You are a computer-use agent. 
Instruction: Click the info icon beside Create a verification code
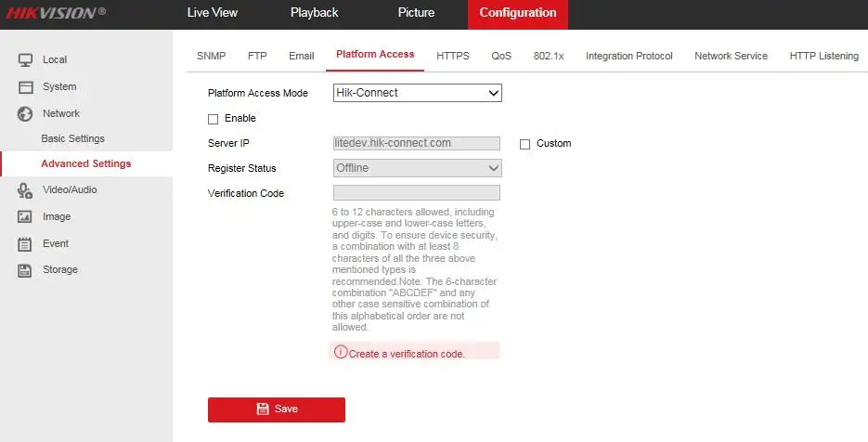(341, 352)
